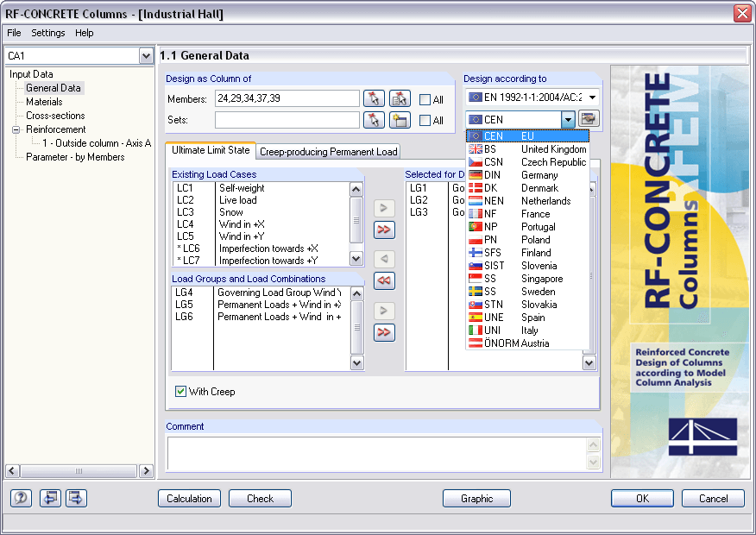Click the Check button
Viewport: 756px width, 535px height.
point(260,499)
